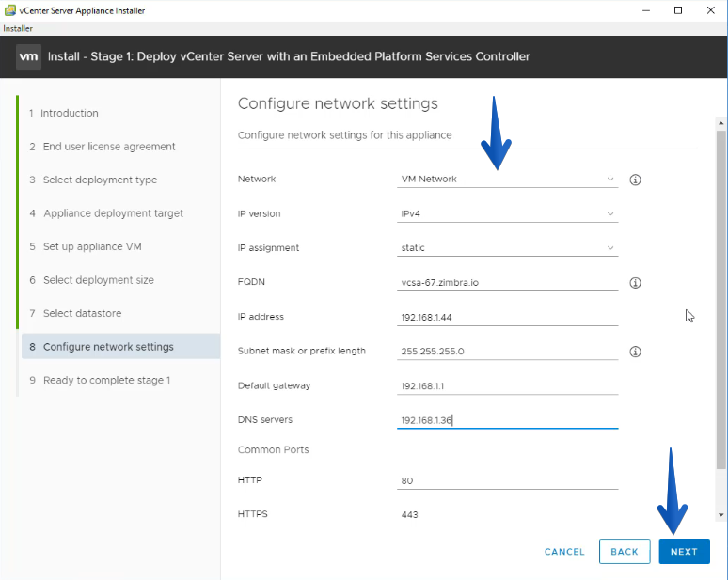
Task: Focus the DNS servers field
Action: click(507, 420)
